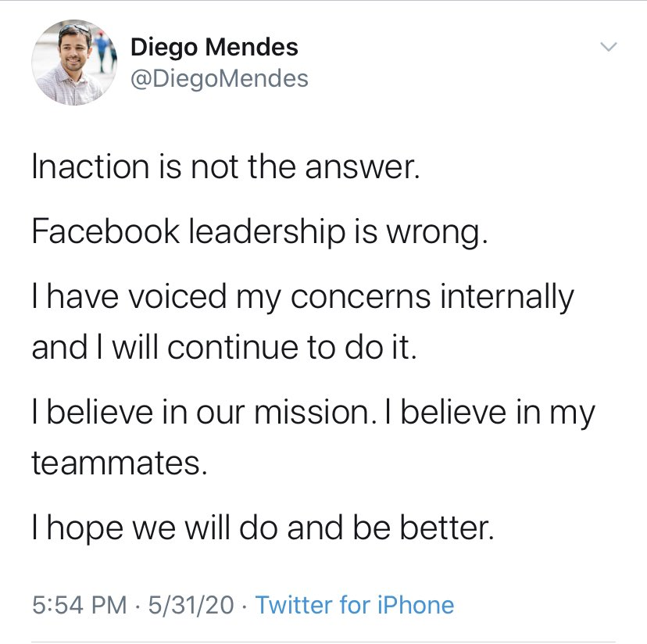Open the Diego Mendes display name link
The width and height of the screenshot is (647, 644).
[214, 47]
